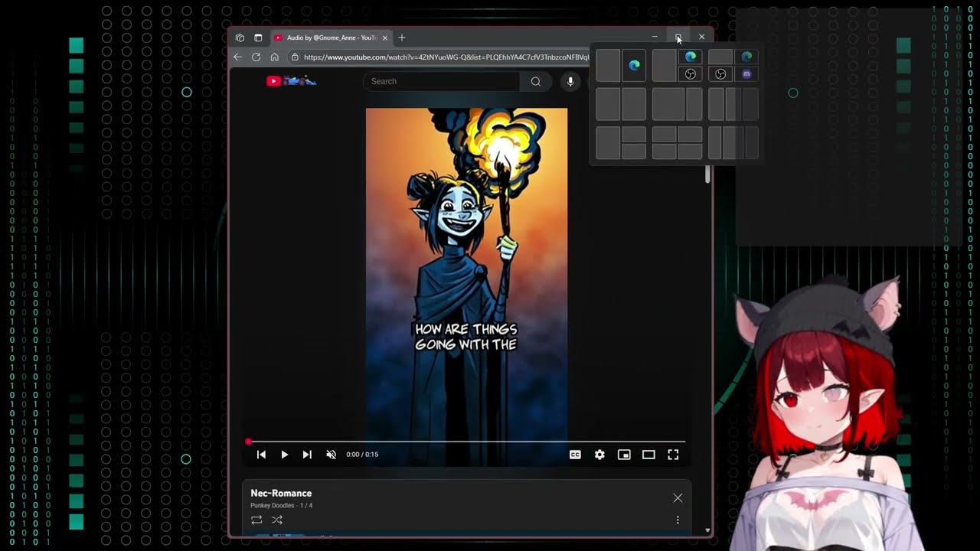Screen dimensions: 980x551
Task: Close the Nec-Romance playlist panel
Action: coord(678,498)
